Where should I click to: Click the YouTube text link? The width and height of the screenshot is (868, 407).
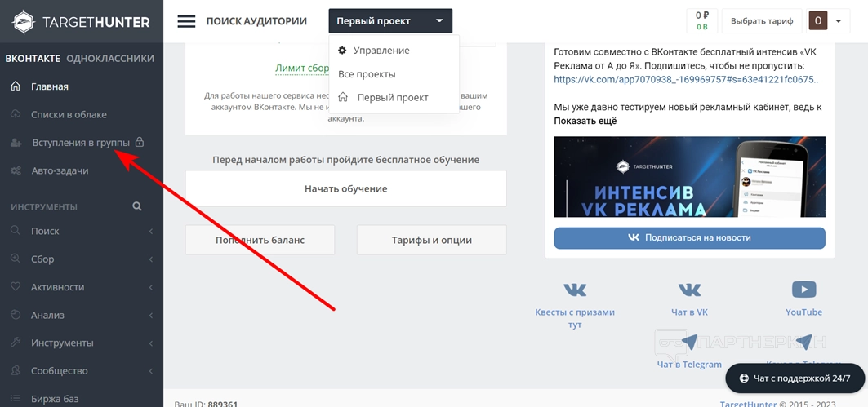[803, 312]
